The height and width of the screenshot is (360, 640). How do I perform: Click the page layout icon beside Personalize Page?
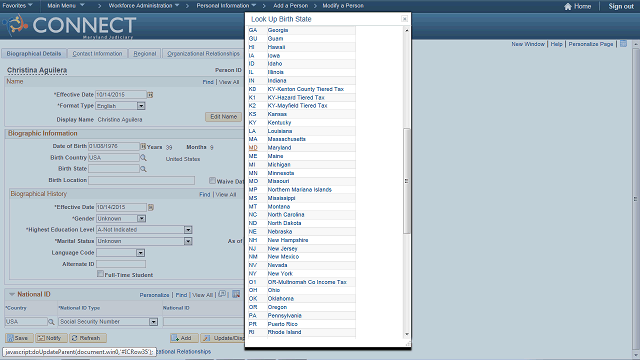623,44
